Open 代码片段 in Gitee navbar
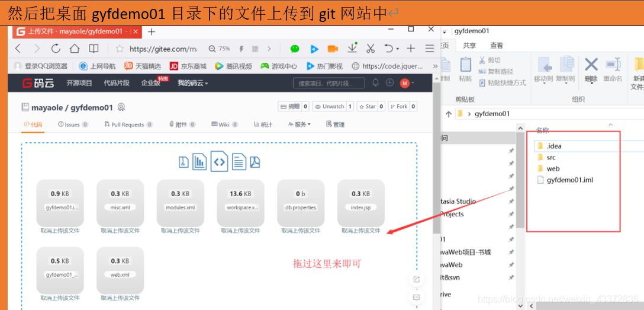 point(117,83)
